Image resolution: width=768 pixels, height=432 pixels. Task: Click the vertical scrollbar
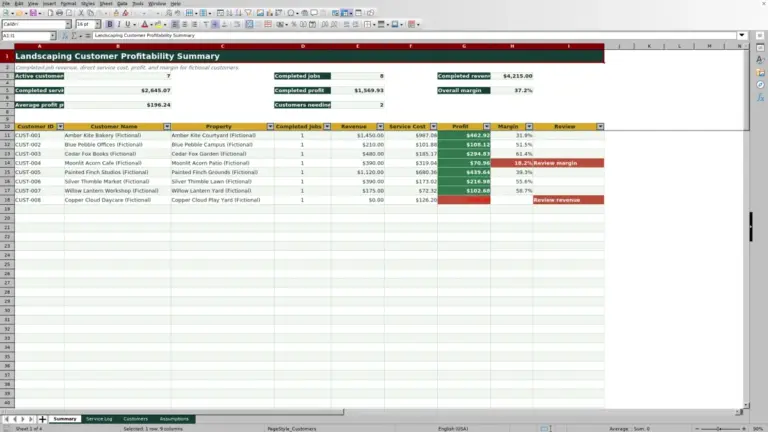746,225
